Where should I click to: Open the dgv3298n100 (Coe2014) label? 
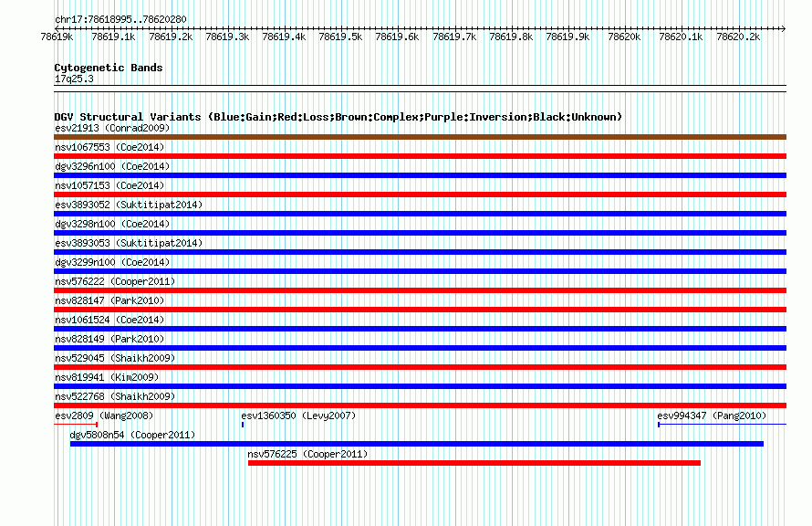click(112, 224)
